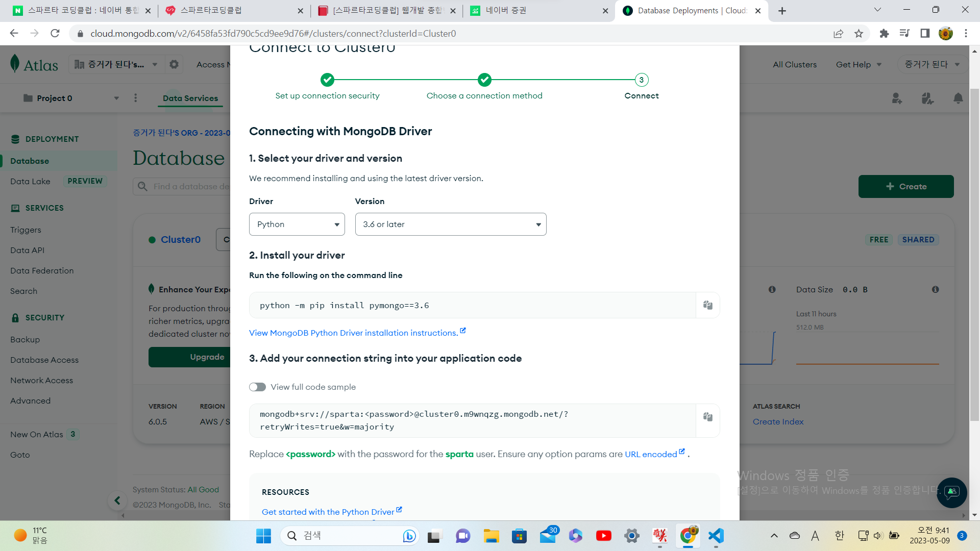Expand the user account dropdown
This screenshot has width=980, height=551.
(x=932, y=65)
